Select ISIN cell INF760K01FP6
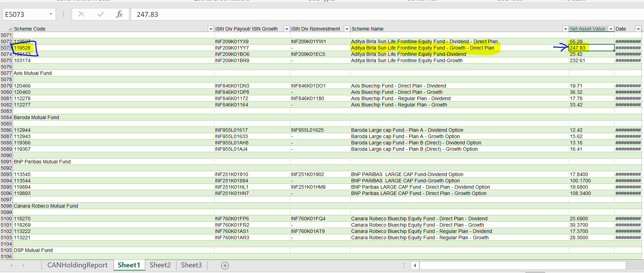 [252, 219]
